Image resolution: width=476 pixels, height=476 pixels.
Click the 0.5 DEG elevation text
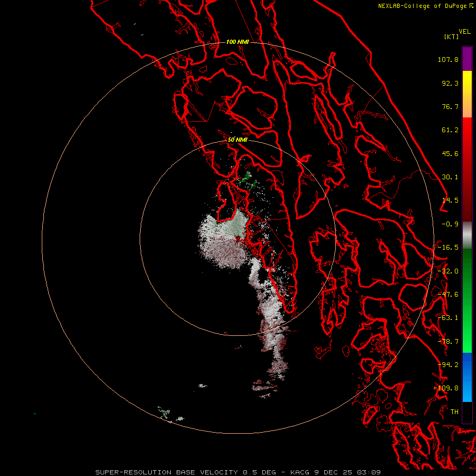[x=259, y=472]
